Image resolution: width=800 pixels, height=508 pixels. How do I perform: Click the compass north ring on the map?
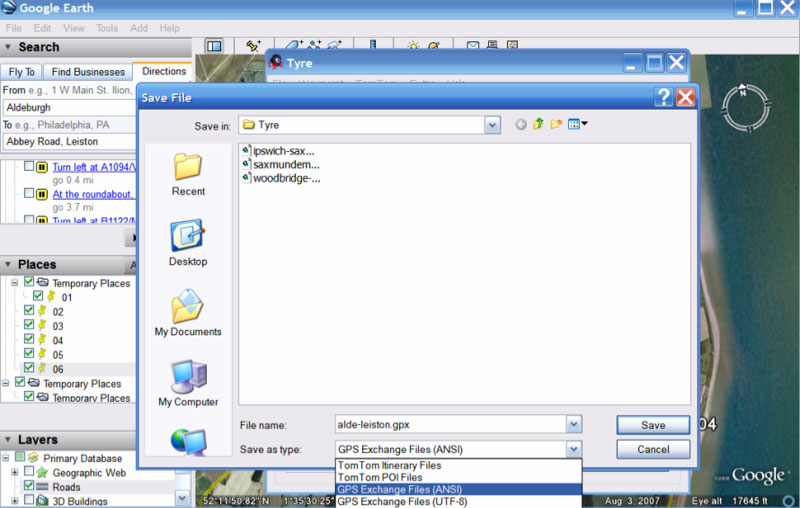(745, 109)
